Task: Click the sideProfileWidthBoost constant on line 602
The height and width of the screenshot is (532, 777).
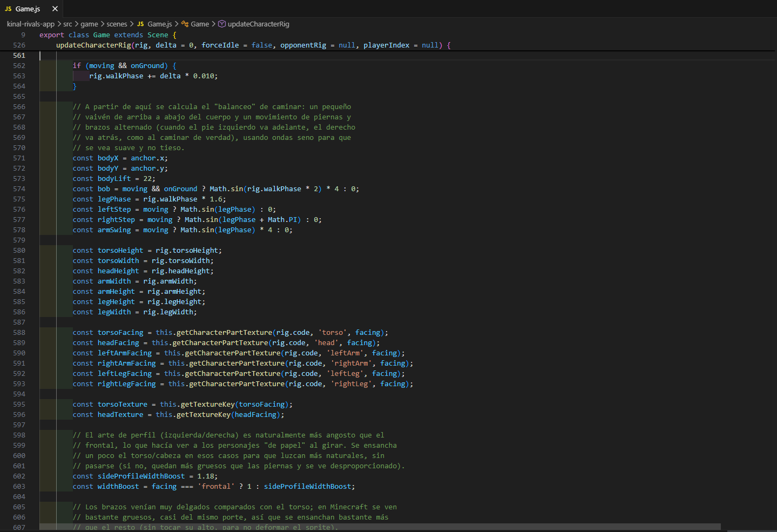Action: (141, 476)
